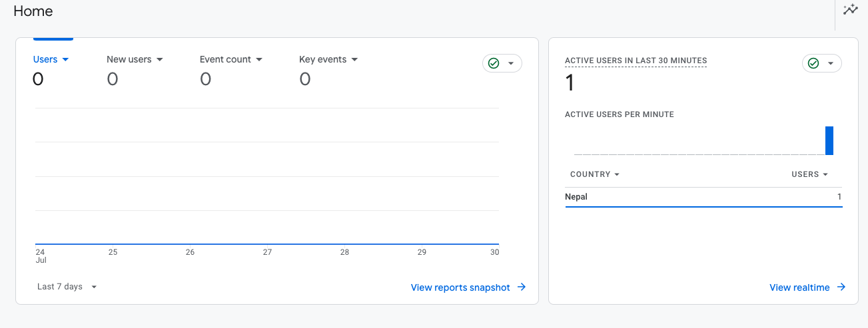The width and height of the screenshot is (868, 328).
Task: Click the arrow icon beside View realtime
Action: (841, 287)
